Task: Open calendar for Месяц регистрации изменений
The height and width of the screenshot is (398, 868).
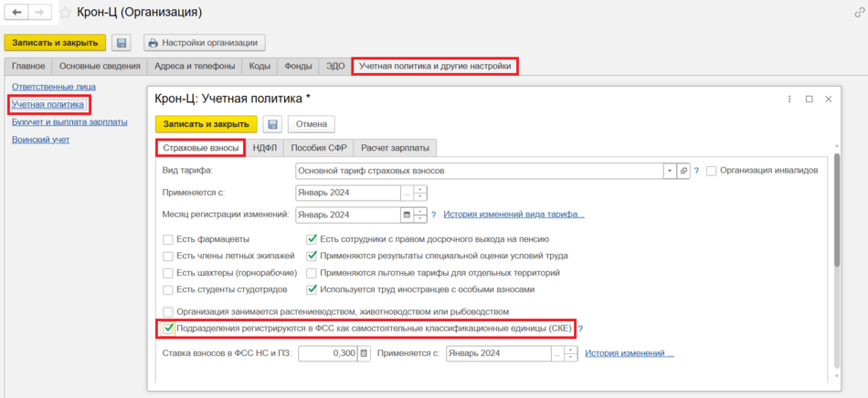Action: click(408, 215)
